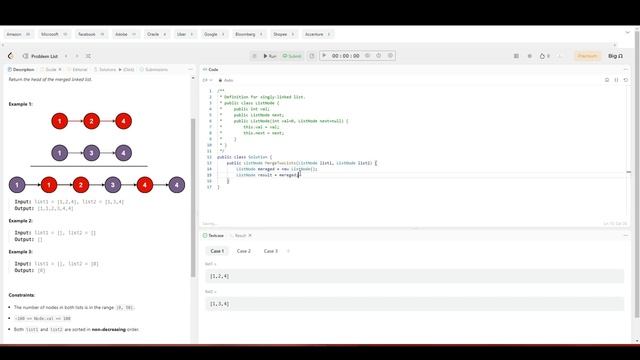Switch to the Description tab
The height and width of the screenshot is (360, 640).
click(21, 70)
